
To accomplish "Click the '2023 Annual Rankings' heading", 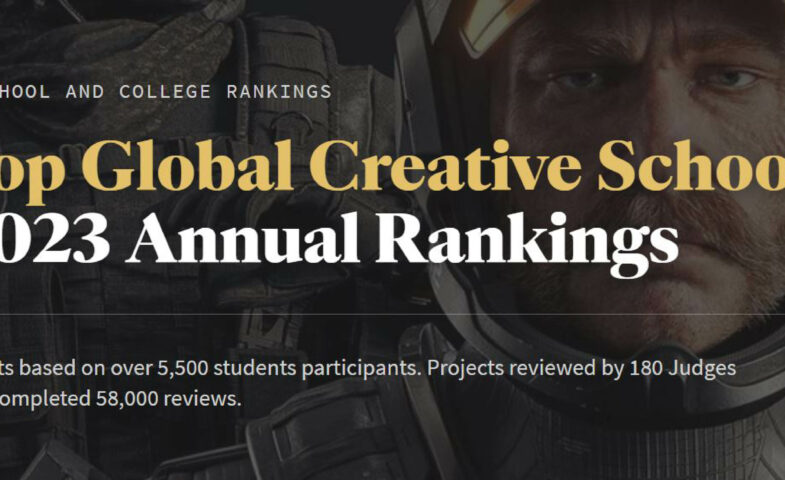I will [340, 238].
